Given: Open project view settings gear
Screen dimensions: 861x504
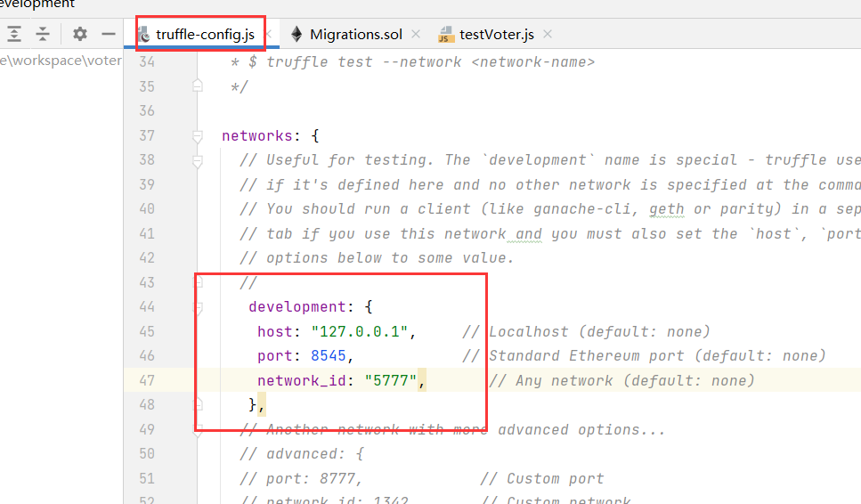Looking at the screenshot, I should point(80,34).
